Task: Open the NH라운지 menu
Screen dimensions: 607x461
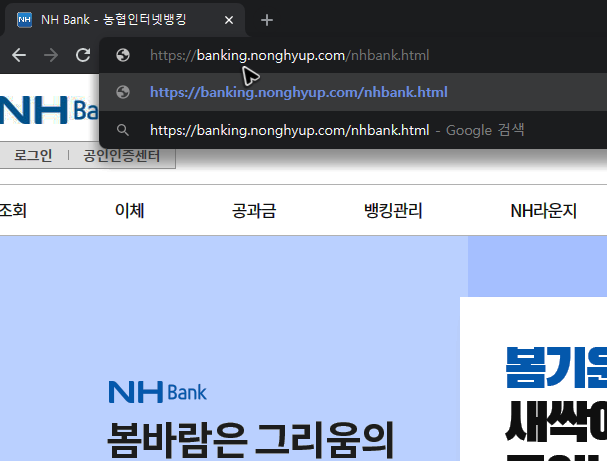Action: [x=544, y=211]
